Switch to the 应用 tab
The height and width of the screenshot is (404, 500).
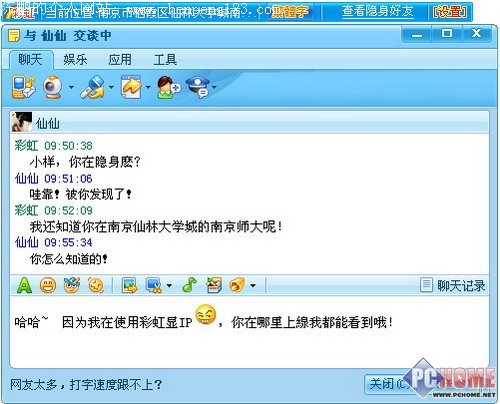(x=120, y=60)
